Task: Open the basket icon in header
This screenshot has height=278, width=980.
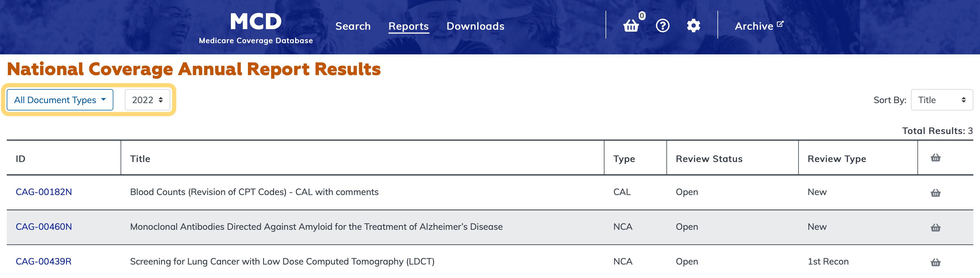Action: pyautogui.click(x=631, y=26)
